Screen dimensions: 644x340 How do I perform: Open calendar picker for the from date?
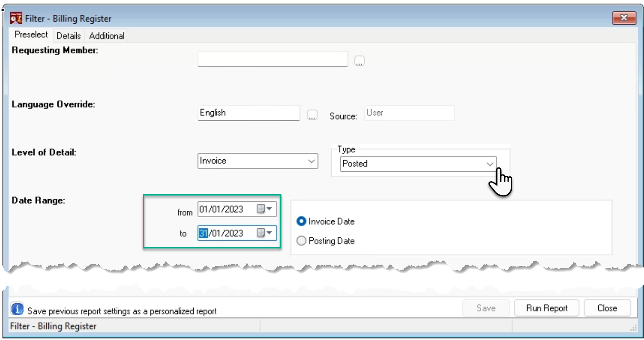point(265,209)
